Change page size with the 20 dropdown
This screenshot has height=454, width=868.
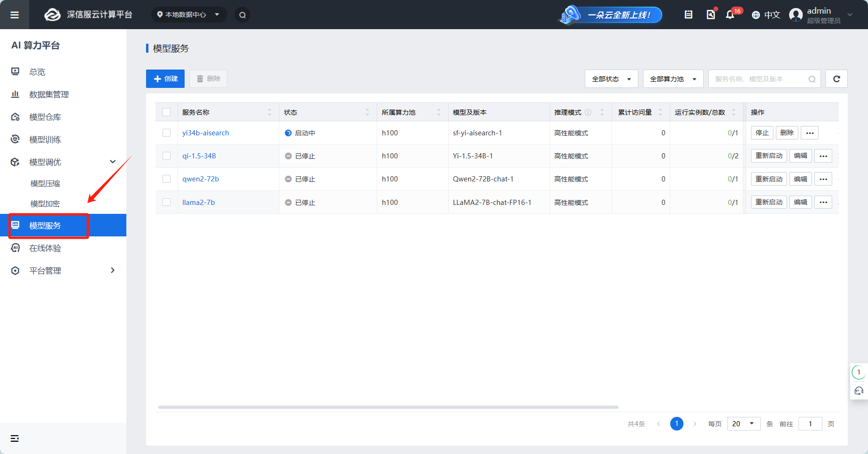pyautogui.click(x=744, y=423)
